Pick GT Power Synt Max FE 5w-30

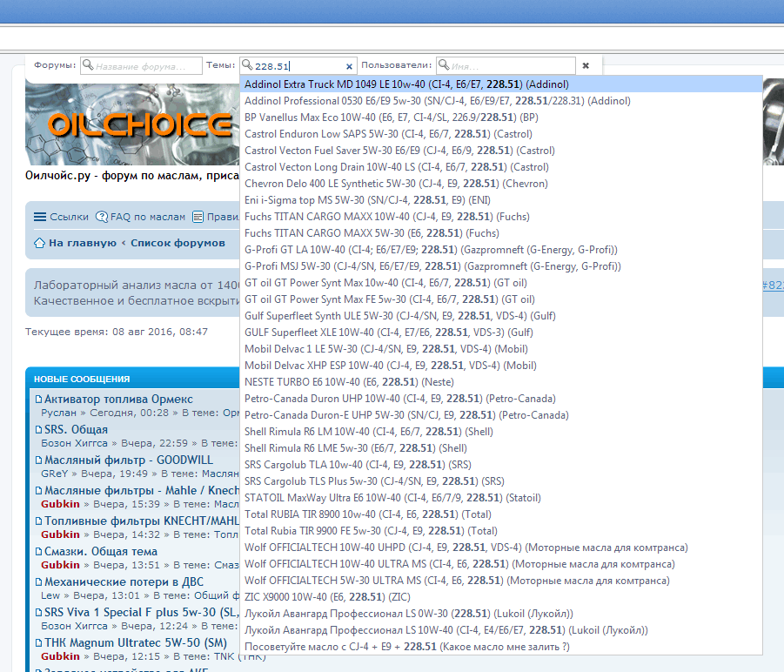pyautogui.click(x=501, y=299)
